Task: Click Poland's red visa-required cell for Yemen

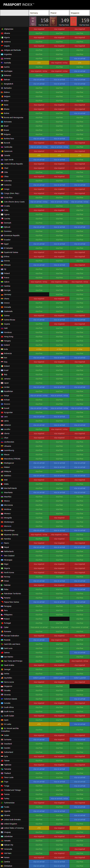Action: click(59, 857)
